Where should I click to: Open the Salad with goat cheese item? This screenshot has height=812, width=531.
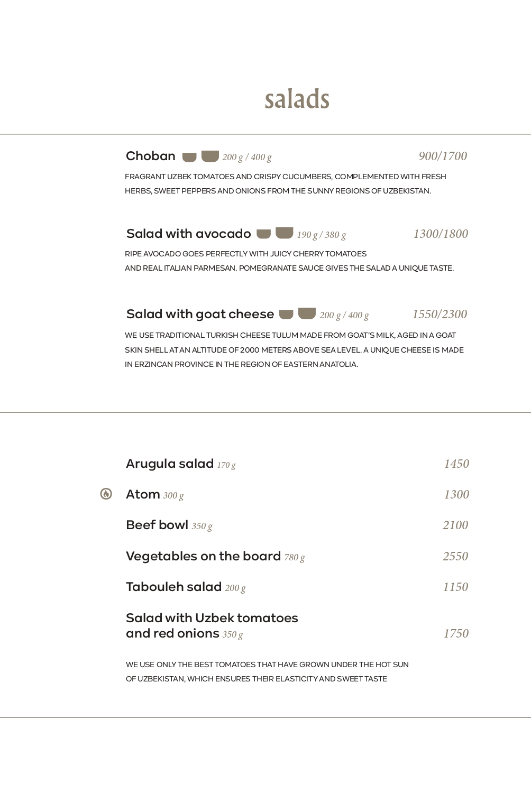coord(200,314)
